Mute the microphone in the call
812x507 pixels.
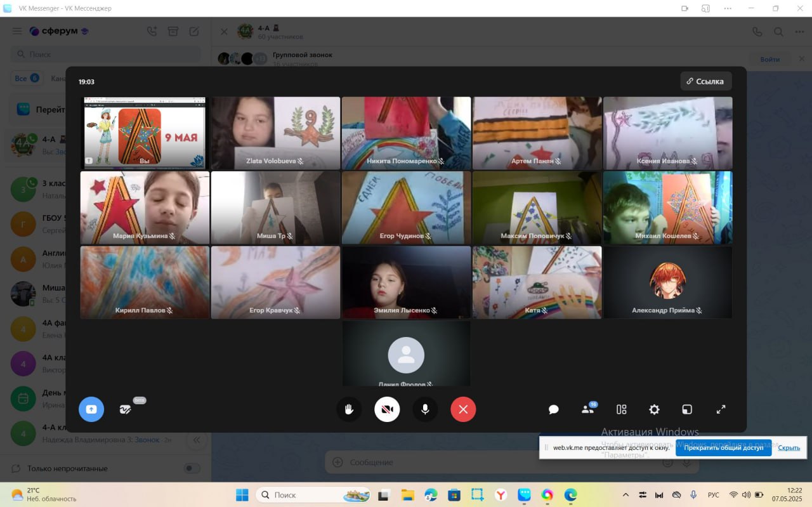[425, 409]
